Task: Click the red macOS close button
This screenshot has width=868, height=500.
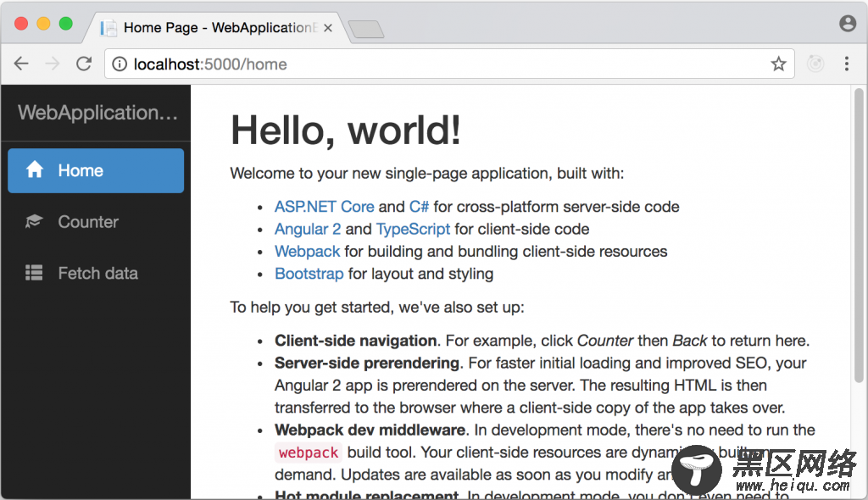Action: coord(21,23)
